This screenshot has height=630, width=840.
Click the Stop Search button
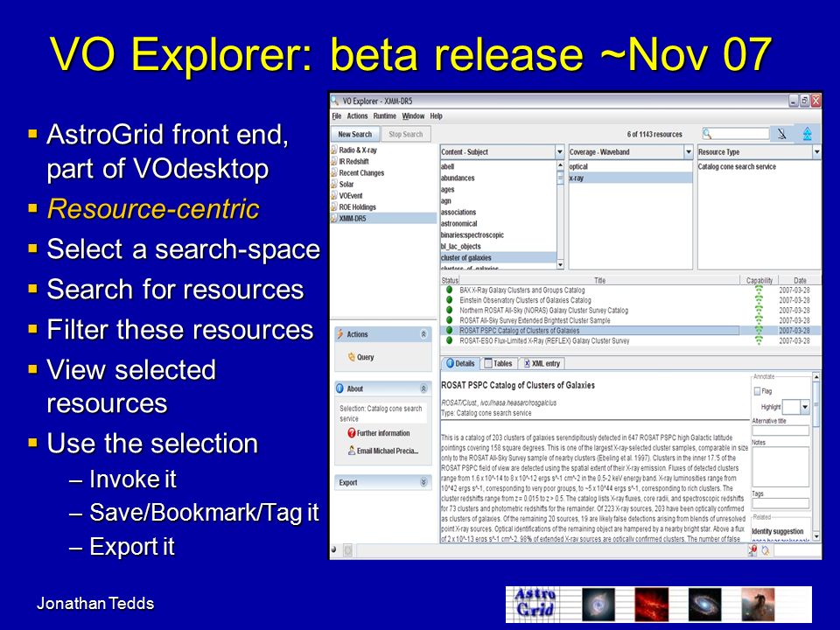405,134
